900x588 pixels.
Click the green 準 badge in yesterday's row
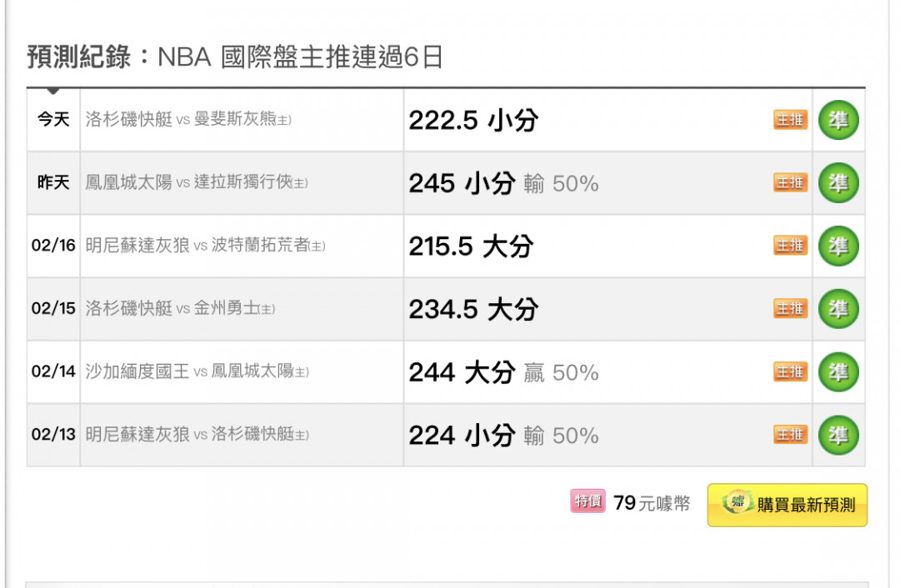click(x=838, y=183)
